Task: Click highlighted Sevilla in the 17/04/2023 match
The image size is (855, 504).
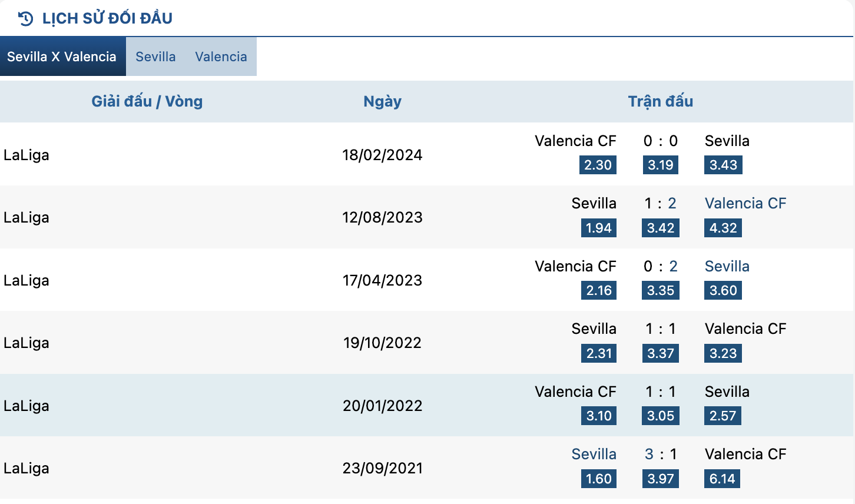Action: click(727, 266)
